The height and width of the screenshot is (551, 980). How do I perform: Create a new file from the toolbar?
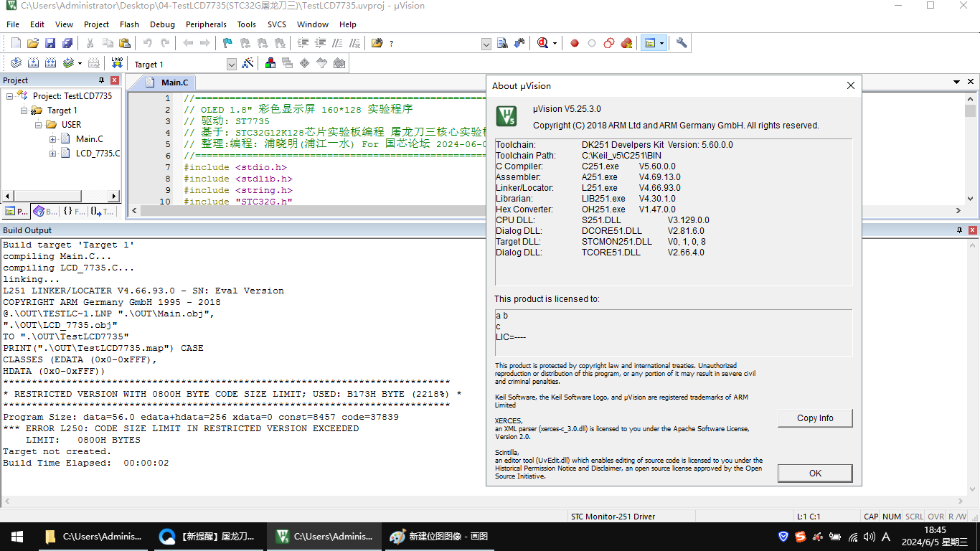pyautogui.click(x=16, y=43)
